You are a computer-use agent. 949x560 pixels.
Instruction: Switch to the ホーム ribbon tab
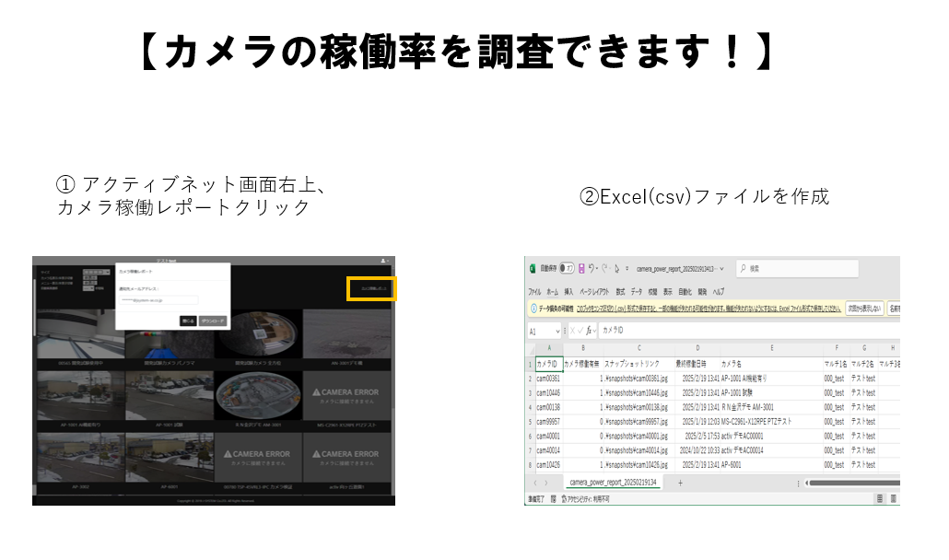[x=553, y=291]
